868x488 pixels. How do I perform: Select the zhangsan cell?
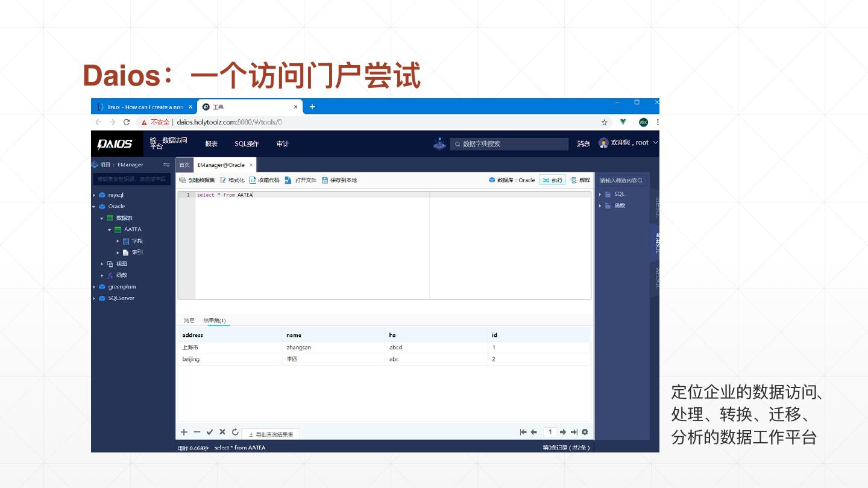[333, 348]
